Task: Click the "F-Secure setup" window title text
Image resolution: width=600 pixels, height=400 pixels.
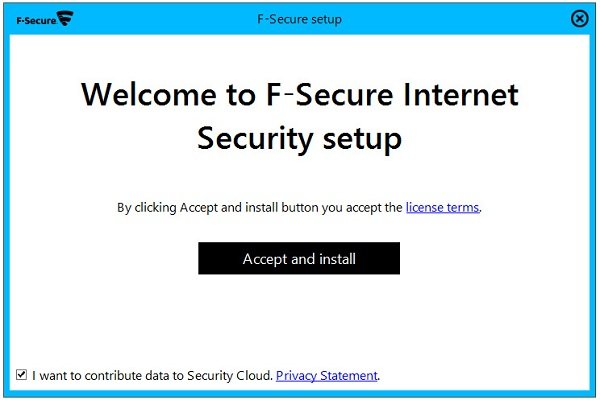Action: [299, 18]
